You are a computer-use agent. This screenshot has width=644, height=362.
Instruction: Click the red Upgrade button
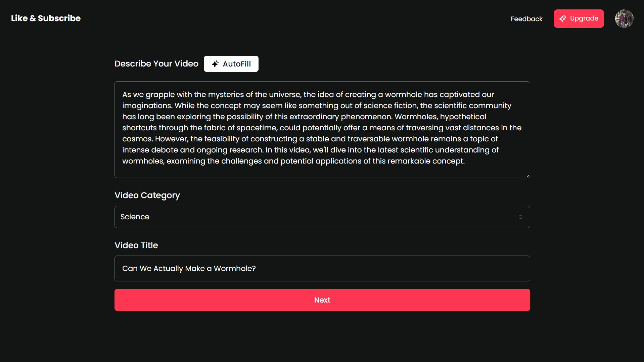click(579, 18)
